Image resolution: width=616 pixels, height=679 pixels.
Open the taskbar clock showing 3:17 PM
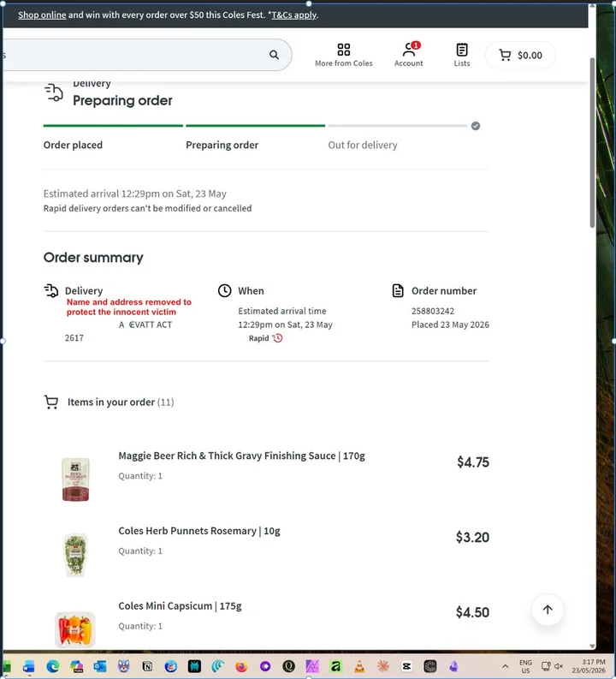(x=589, y=666)
